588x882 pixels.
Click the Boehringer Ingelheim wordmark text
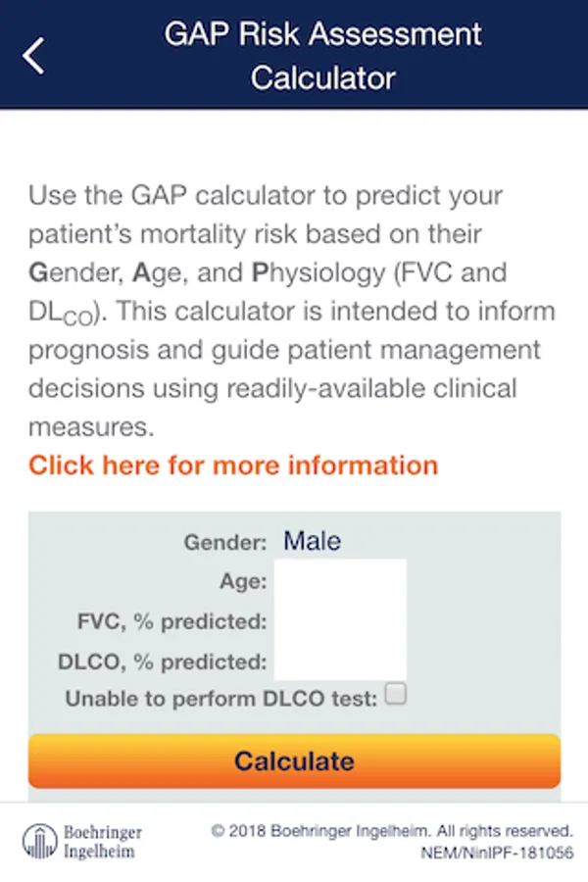point(102,842)
